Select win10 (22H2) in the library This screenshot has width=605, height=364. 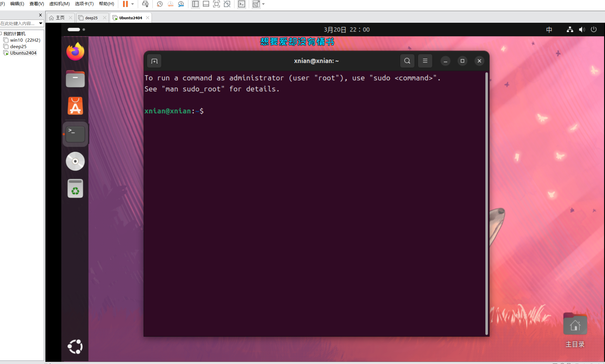[25, 40]
